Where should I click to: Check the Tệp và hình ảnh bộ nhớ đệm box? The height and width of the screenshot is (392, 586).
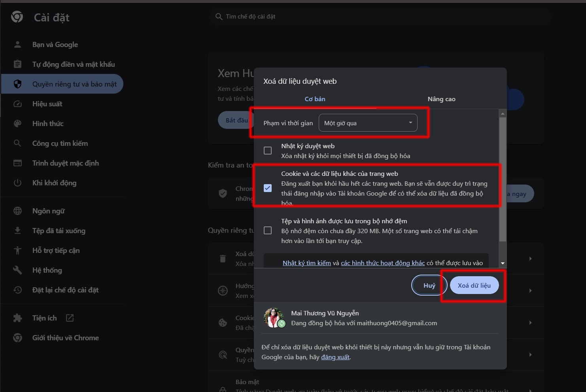pos(268,230)
